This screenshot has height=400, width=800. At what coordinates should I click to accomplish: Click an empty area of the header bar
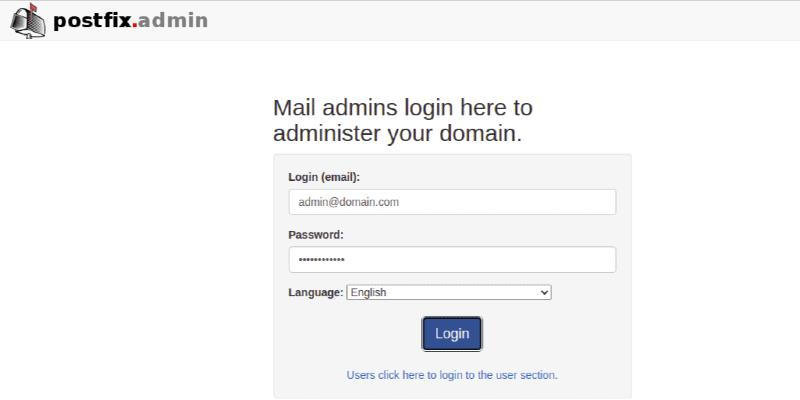coord(500,20)
